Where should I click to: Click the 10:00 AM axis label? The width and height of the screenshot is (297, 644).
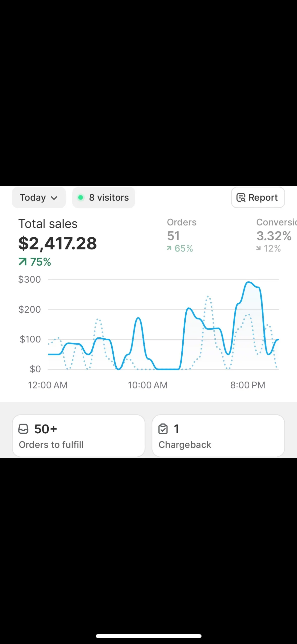pyautogui.click(x=148, y=385)
